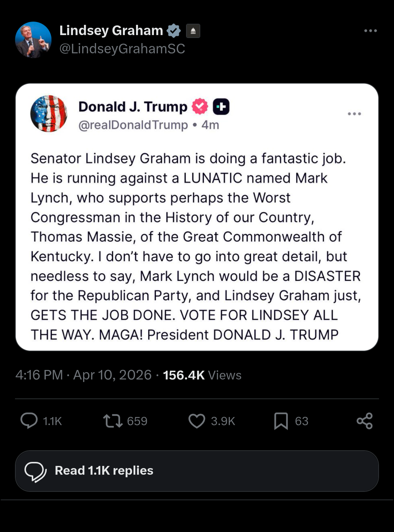
Task: Open Lindsey Graham's profile picture
Action: [33, 40]
